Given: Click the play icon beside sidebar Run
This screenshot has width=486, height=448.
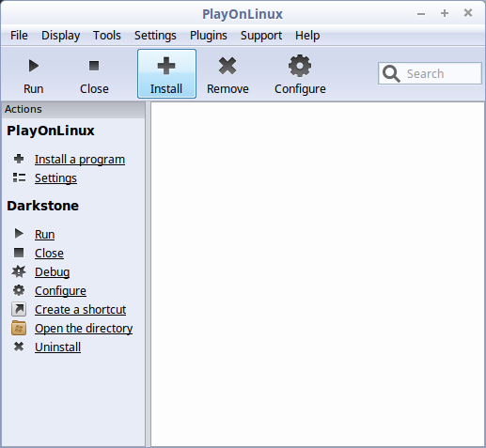Looking at the screenshot, I should (19, 233).
